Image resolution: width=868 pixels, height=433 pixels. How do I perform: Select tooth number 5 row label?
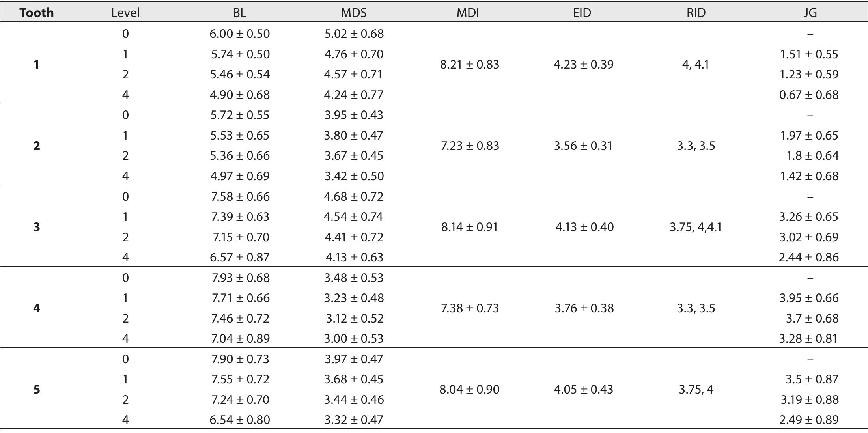37,390
